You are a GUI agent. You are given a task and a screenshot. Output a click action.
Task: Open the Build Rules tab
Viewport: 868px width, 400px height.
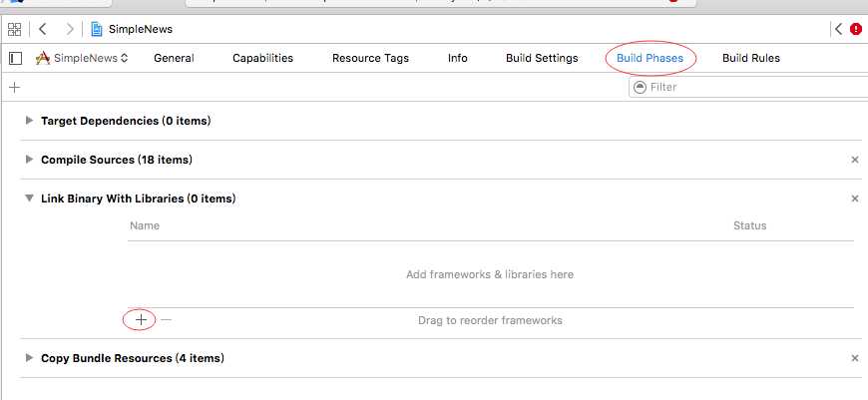click(x=750, y=58)
